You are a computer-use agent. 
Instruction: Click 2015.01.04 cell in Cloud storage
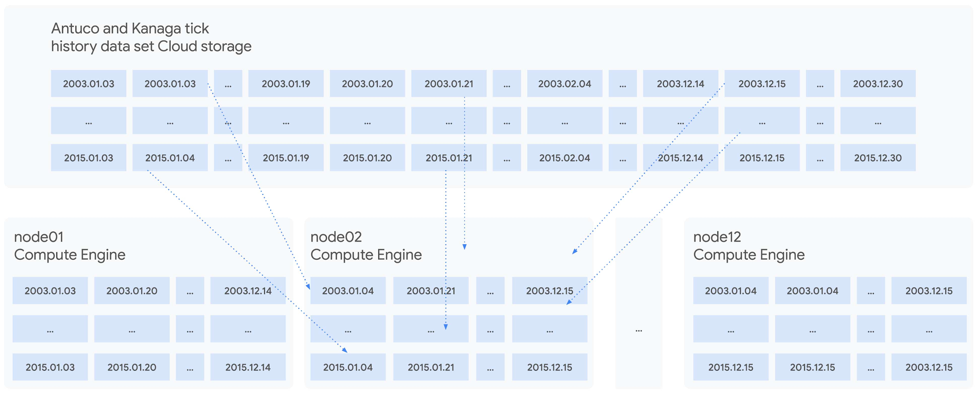(170, 157)
